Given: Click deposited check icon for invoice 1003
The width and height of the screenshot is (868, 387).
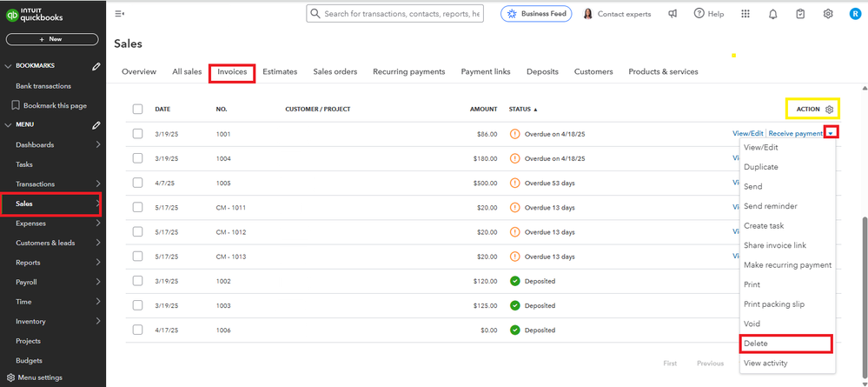Looking at the screenshot, I should [515, 305].
